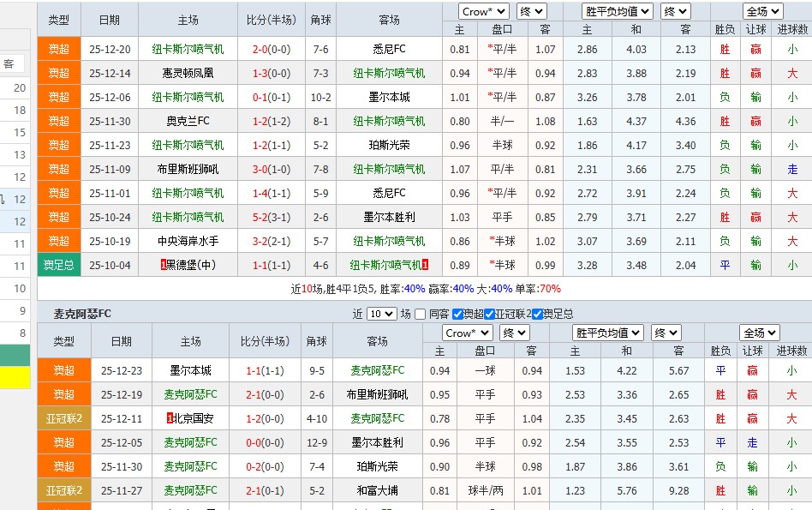Open the 终 dropdown beside Crow*
The width and height of the screenshot is (812, 510).
pos(531,11)
